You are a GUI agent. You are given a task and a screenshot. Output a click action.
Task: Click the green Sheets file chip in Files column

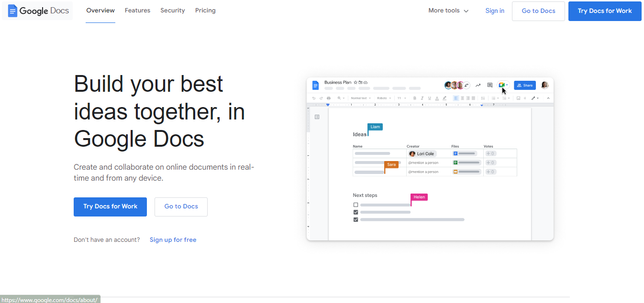point(466,162)
